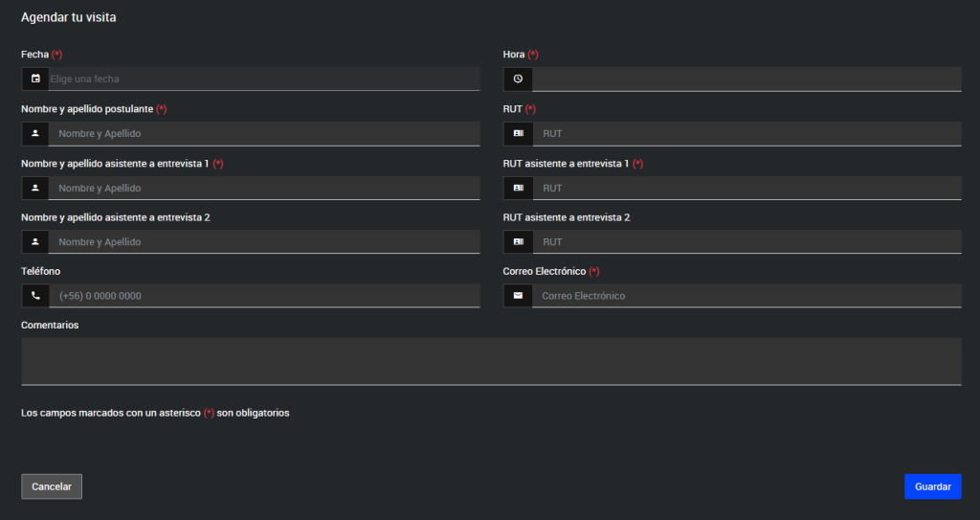Click the Teléfono number input

click(x=263, y=296)
